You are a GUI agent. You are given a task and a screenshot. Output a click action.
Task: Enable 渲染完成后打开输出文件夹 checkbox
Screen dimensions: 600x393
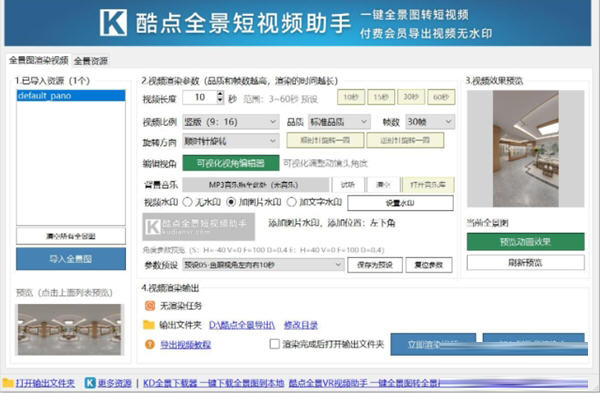pyautogui.click(x=274, y=344)
